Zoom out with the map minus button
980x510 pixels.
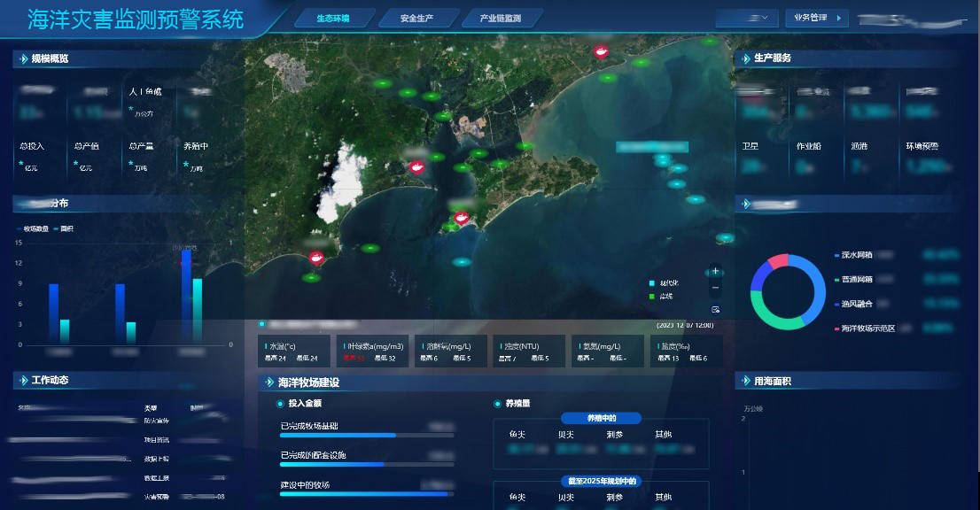coord(716,289)
